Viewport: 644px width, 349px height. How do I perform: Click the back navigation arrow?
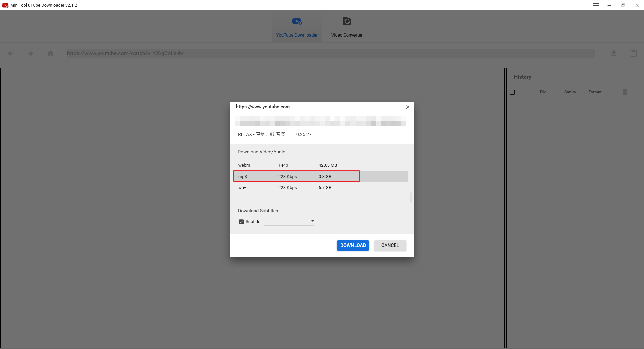(x=11, y=53)
